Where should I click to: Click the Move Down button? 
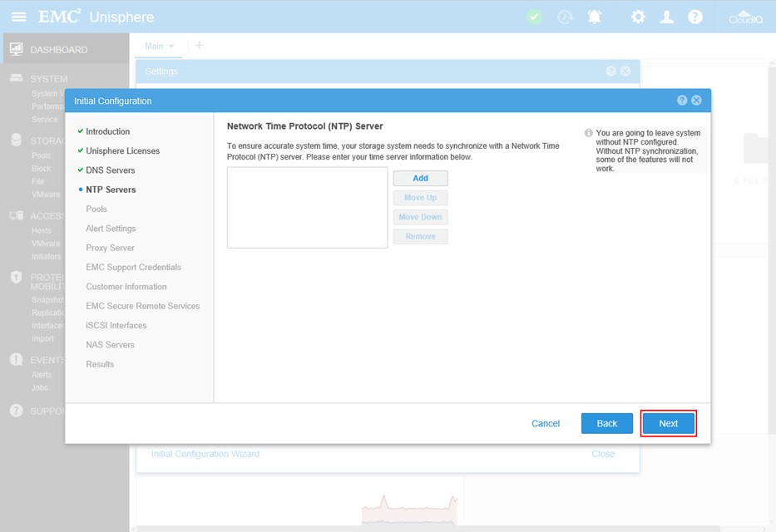click(x=421, y=217)
